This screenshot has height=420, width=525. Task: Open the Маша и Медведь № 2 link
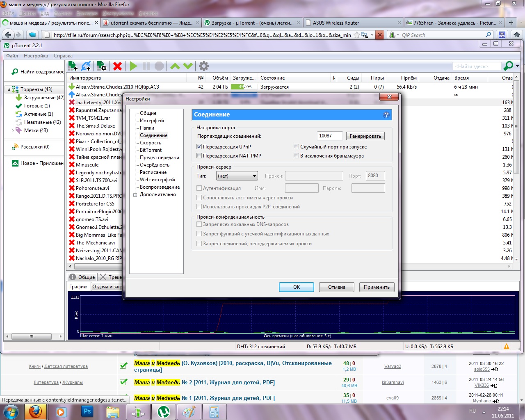(204, 382)
